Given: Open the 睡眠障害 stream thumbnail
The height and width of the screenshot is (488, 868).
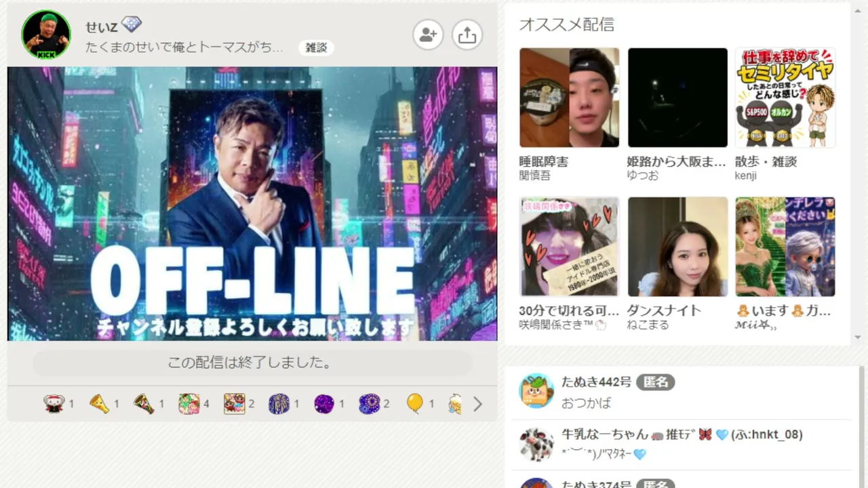Looking at the screenshot, I should [x=570, y=98].
